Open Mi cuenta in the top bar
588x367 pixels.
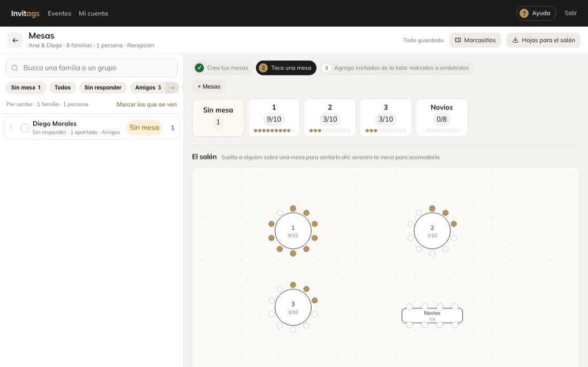93,13
